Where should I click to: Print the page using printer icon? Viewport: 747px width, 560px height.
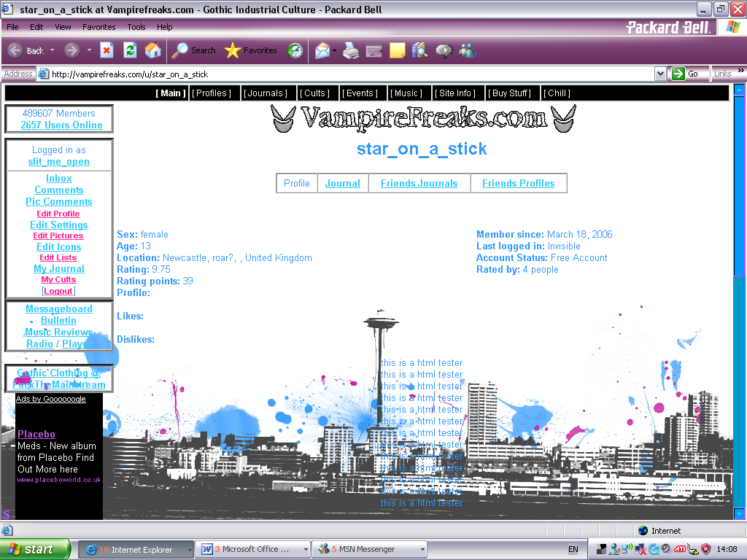point(351,50)
